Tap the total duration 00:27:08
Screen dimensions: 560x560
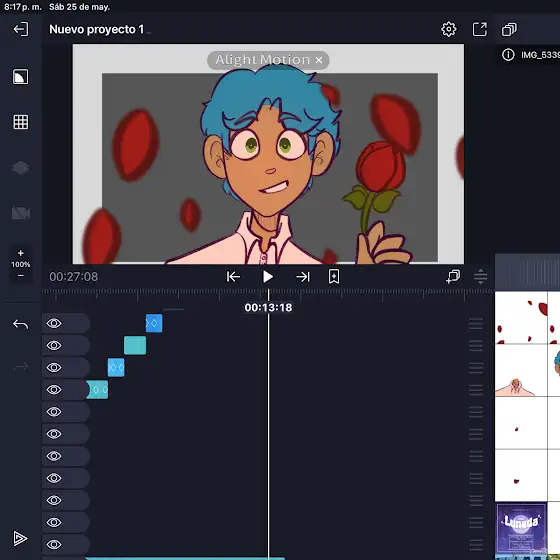tap(74, 276)
